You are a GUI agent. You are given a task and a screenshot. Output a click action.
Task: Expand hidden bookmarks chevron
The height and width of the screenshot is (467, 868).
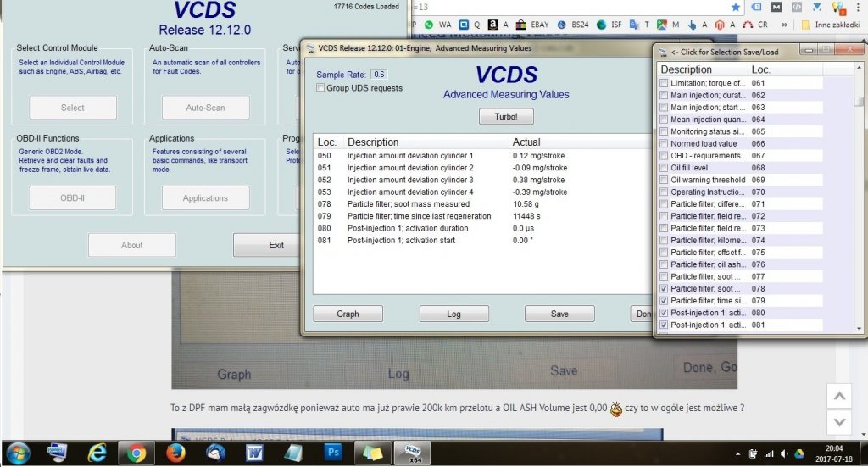[x=784, y=25]
